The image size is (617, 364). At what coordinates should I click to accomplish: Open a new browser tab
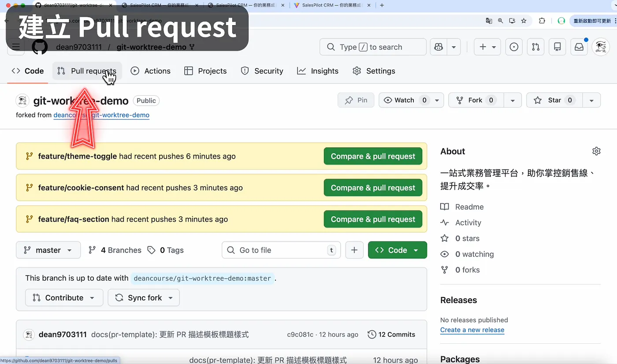[382, 5]
